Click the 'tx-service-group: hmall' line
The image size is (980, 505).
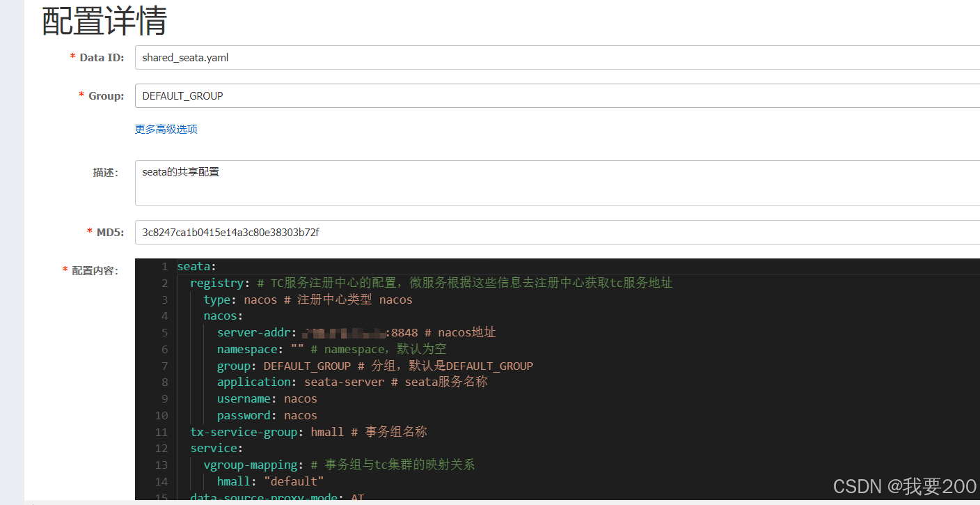pyautogui.click(x=308, y=432)
